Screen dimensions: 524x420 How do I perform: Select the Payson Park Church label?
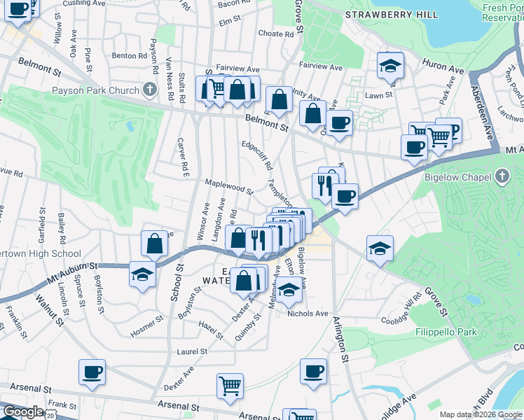click(x=95, y=90)
